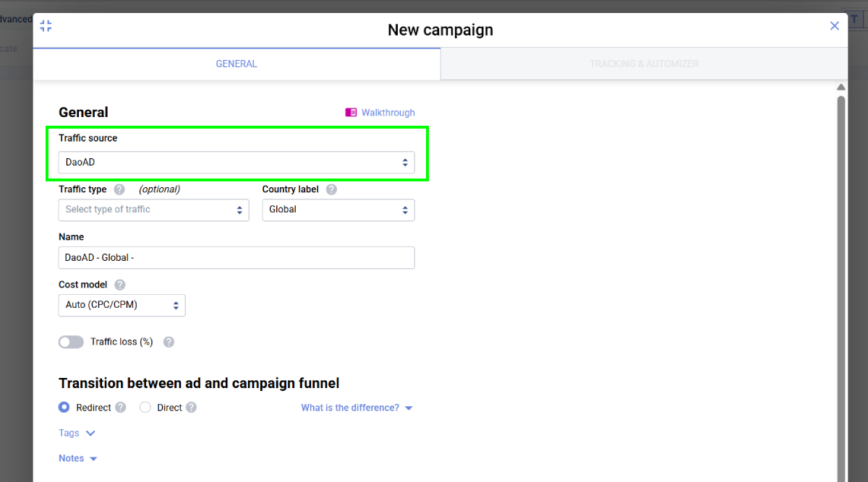This screenshot has width=868, height=482.
Task: Click the Traffic type help icon
Action: 119,189
